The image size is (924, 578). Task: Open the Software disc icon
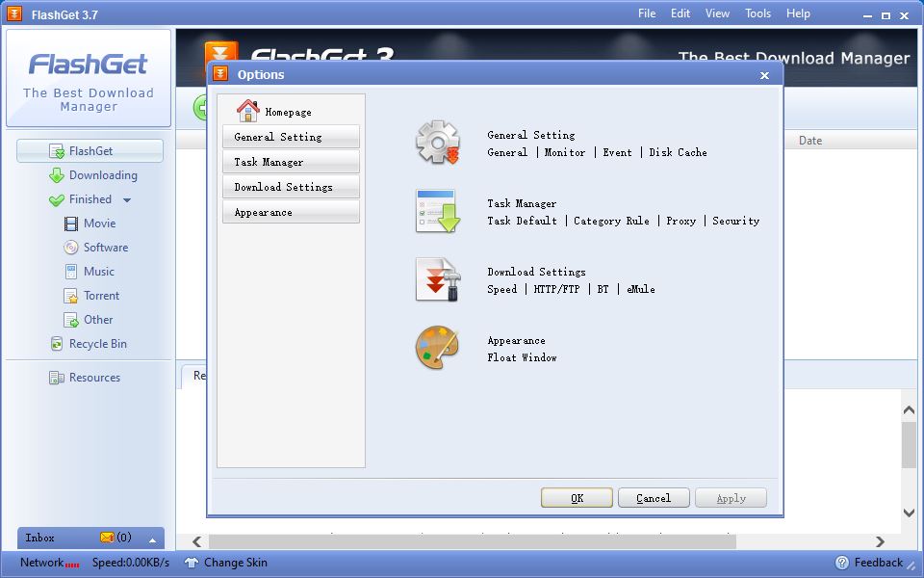(x=71, y=248)
